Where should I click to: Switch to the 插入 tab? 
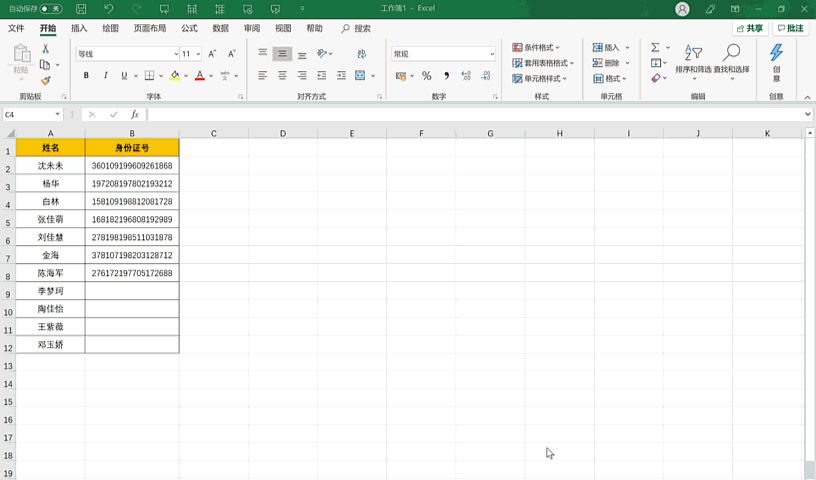tap(79, 28)
